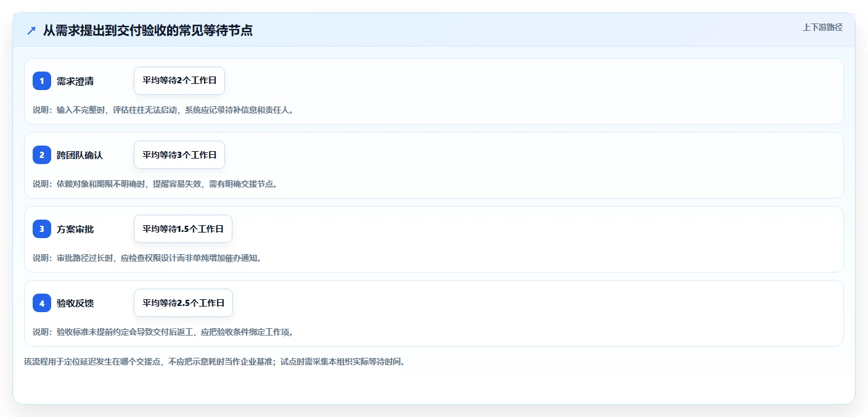Click step number badge 3
This screenshot has height=417, width=868.
[42, 229]
